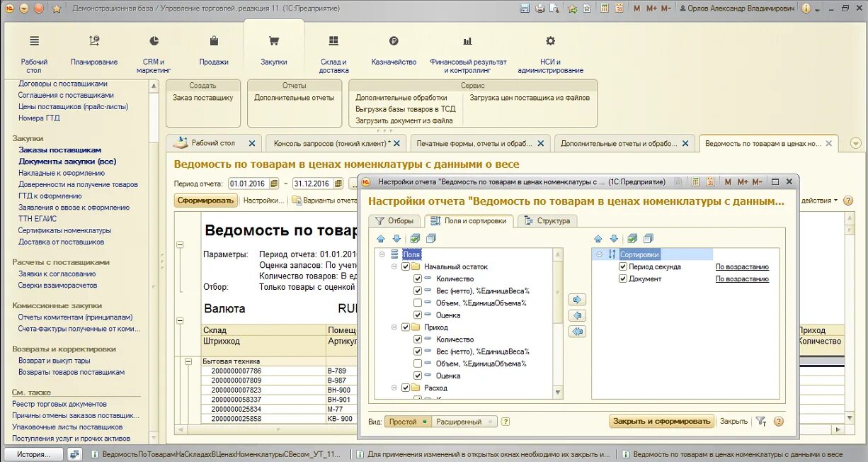The height and width of the screenshot is (462, 868).
Task: Collapse the Бытовая техника report group
Action: 188,361
